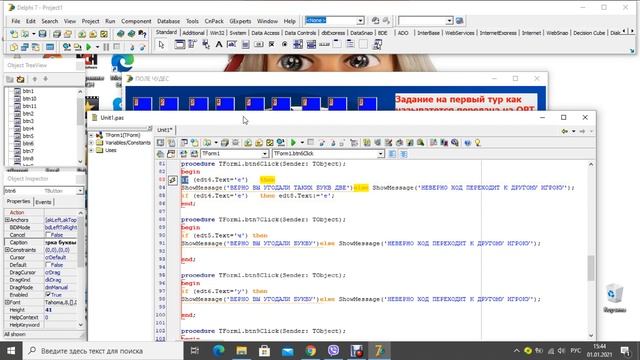Click the Pause icon in the main toolbar

(106, 47)
